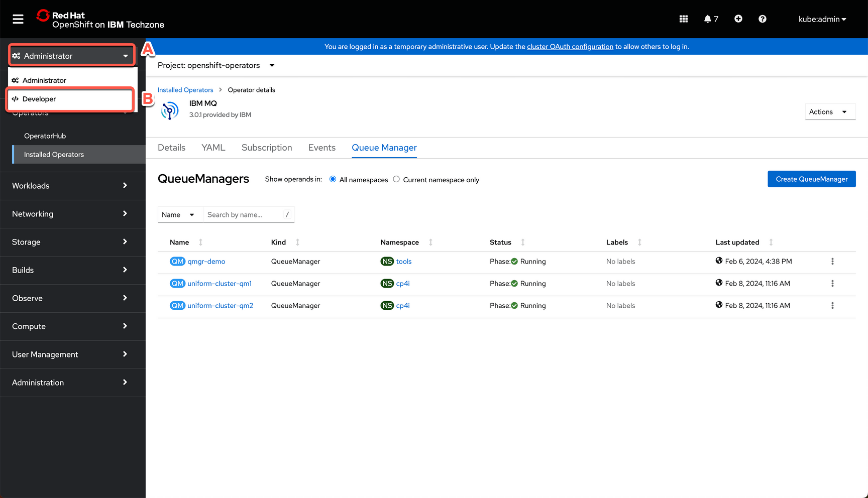The width and height of the screenshot is (868, 498).
Task: Open the help question mark icon
Action: [762, 19]
